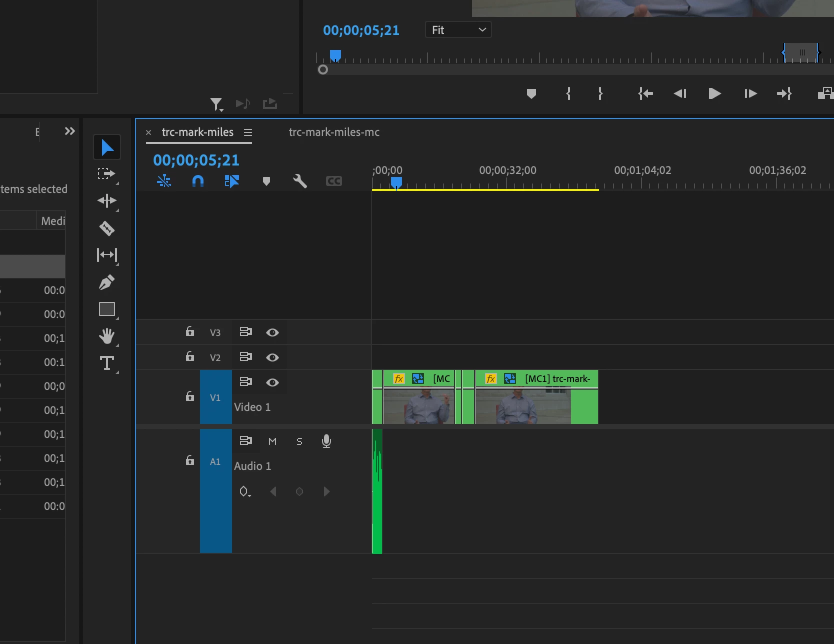Viewport: 834px width, 644px height.
Task: Click Mark Out in Program Monitor
Action: (x=600, y=93)
